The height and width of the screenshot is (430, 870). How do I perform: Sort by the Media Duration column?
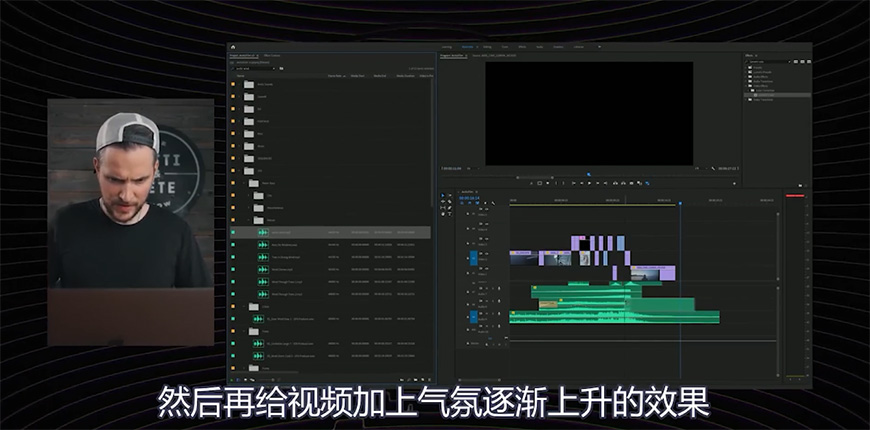pos(405,75)
